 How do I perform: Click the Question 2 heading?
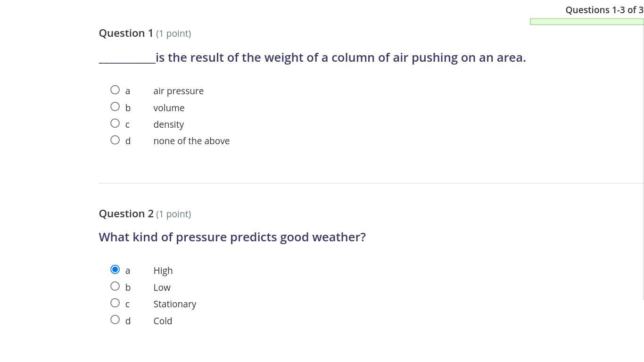click(126, 214)
